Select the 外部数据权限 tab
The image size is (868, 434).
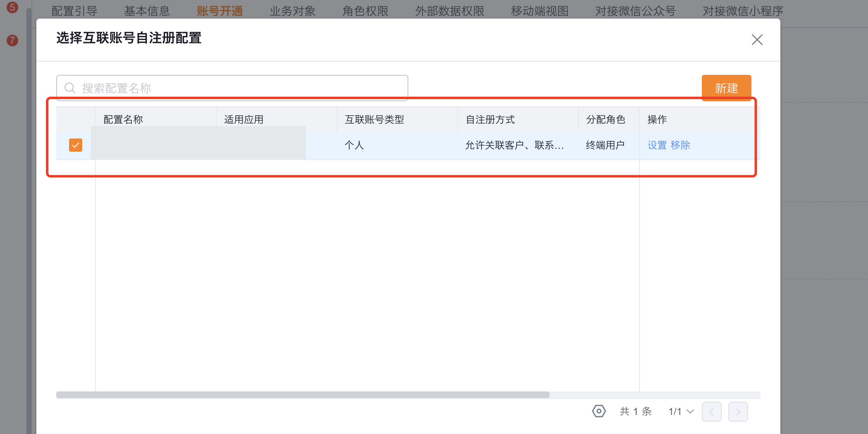coord(450,11)
